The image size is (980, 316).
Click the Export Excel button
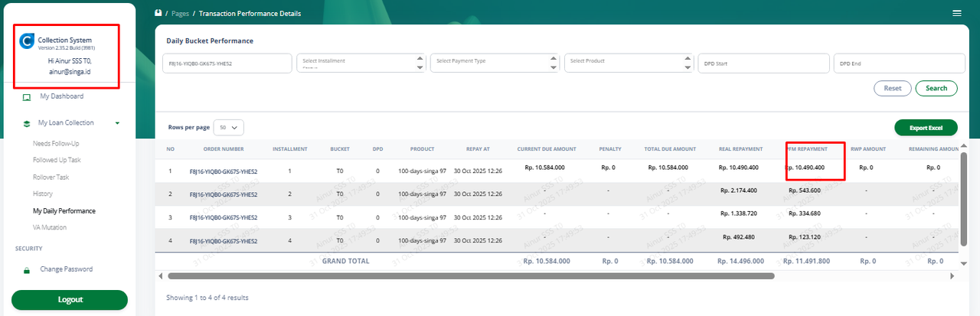pos(926,128)
